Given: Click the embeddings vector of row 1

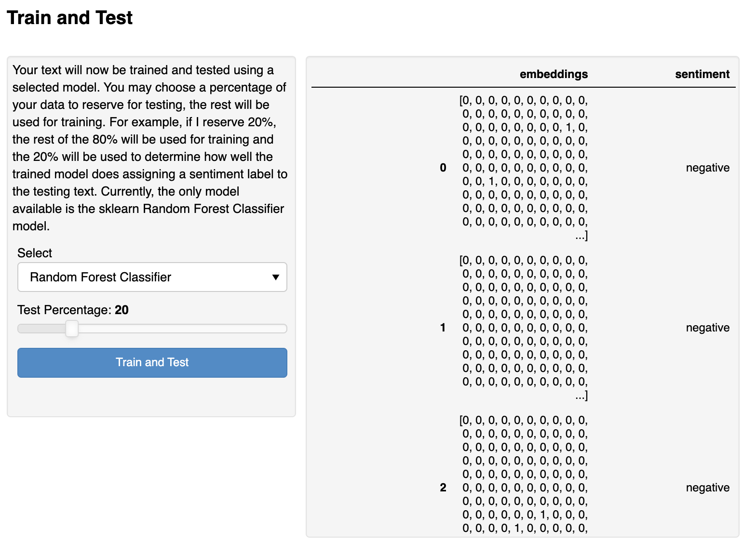Looking at the screenshot, I should click(x=525, y=328).
